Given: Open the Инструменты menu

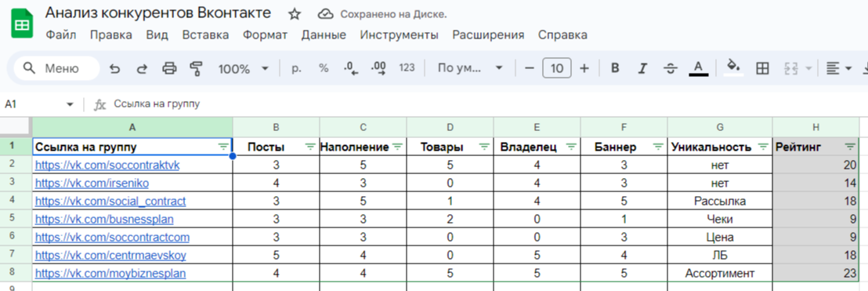Looking at the screenshot, I should click(399, 35).
